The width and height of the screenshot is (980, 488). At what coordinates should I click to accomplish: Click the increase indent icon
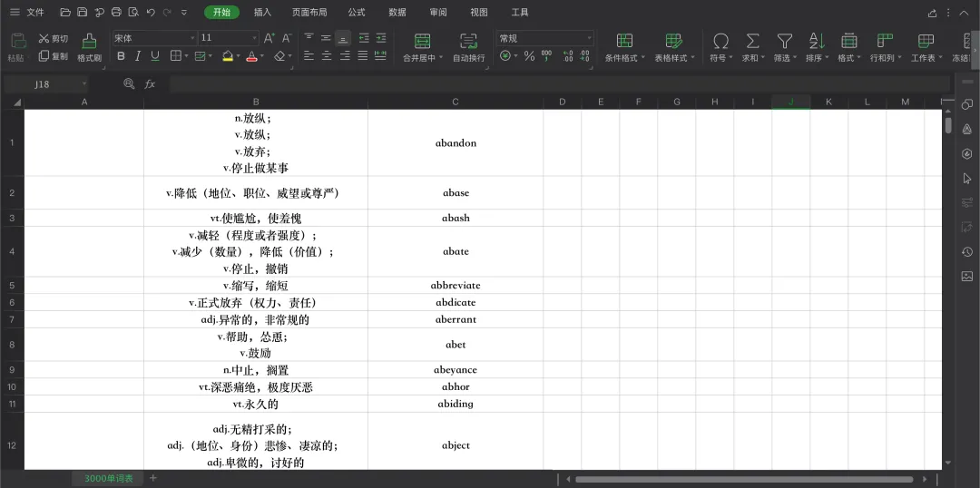(x=380, y=38)
